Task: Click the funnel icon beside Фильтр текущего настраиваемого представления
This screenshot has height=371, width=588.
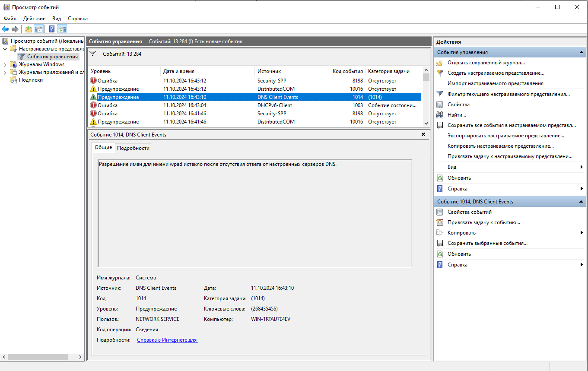Action: [440, 94]
